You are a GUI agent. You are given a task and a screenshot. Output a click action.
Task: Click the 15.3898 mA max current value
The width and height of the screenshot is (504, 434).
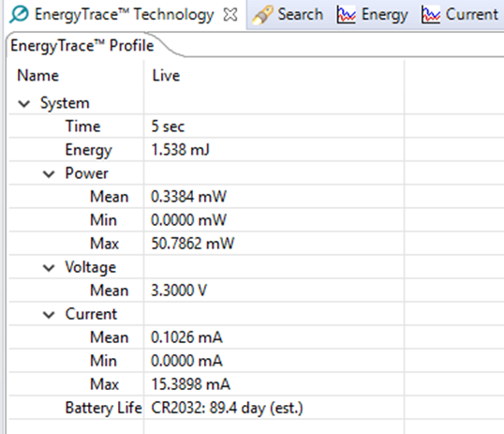pos(190,384)
